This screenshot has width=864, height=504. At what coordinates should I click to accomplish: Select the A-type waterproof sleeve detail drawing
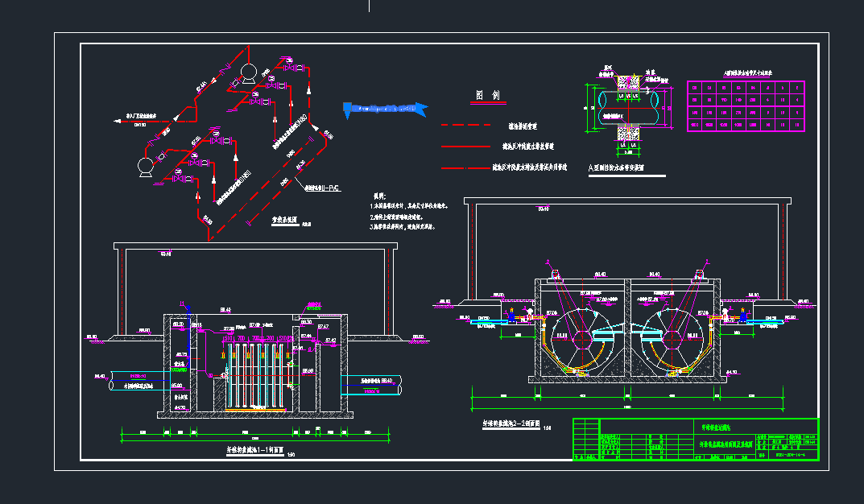point(628,110)
